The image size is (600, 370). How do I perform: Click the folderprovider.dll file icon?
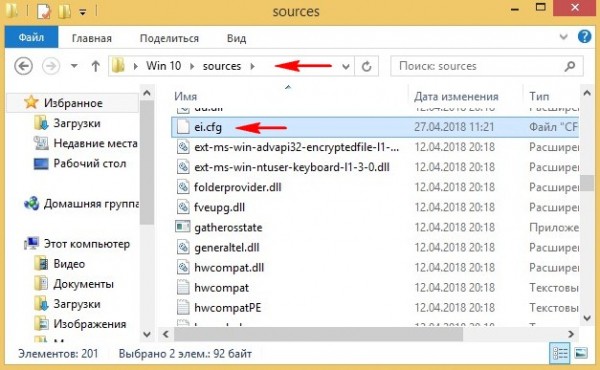(183, 187)
